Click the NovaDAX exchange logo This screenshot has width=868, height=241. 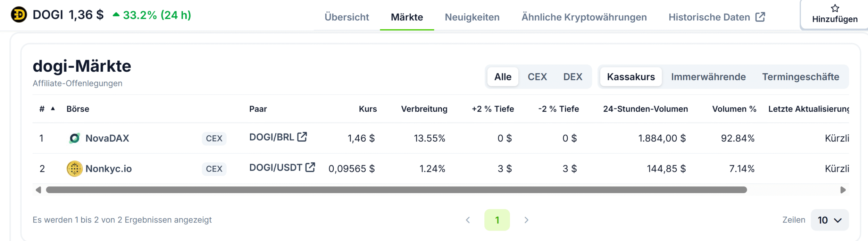(74, 138)
